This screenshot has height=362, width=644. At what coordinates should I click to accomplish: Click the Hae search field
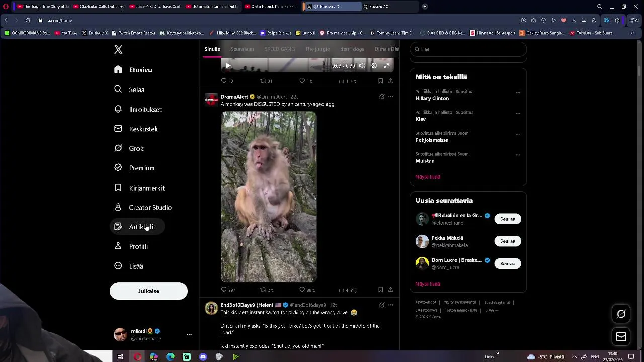(x=468, y=49)
